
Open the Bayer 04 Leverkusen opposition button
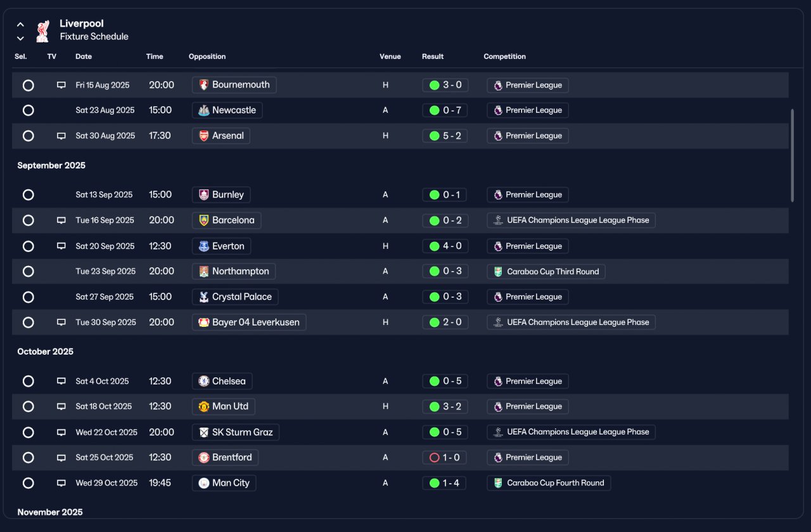(249, 322)
